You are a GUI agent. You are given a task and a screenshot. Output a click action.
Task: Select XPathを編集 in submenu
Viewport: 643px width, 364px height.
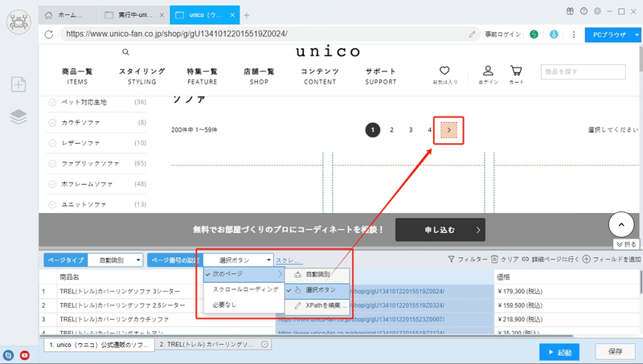(317, 306)
